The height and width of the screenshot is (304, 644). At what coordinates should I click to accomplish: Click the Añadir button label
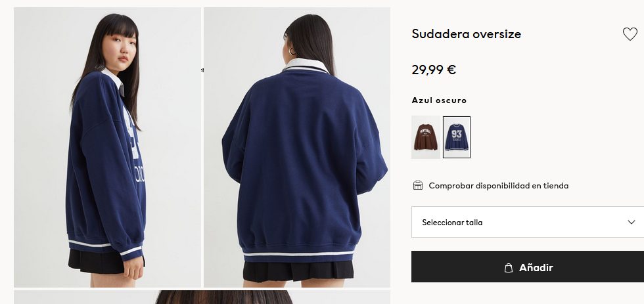point(536,267)
